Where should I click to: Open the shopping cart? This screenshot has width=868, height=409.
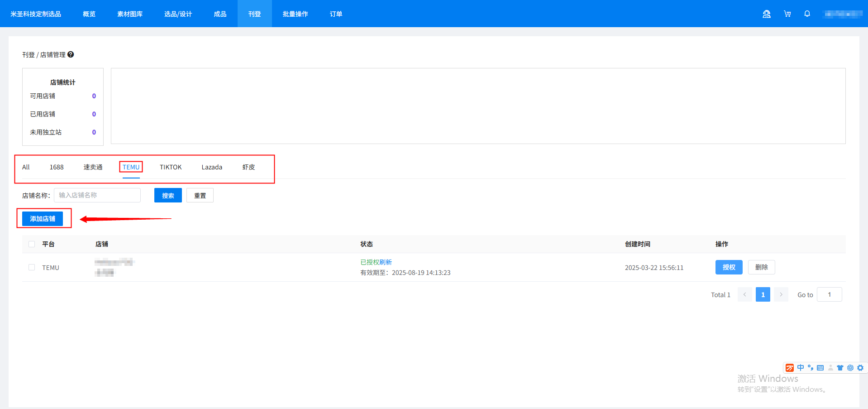point(787,14)
